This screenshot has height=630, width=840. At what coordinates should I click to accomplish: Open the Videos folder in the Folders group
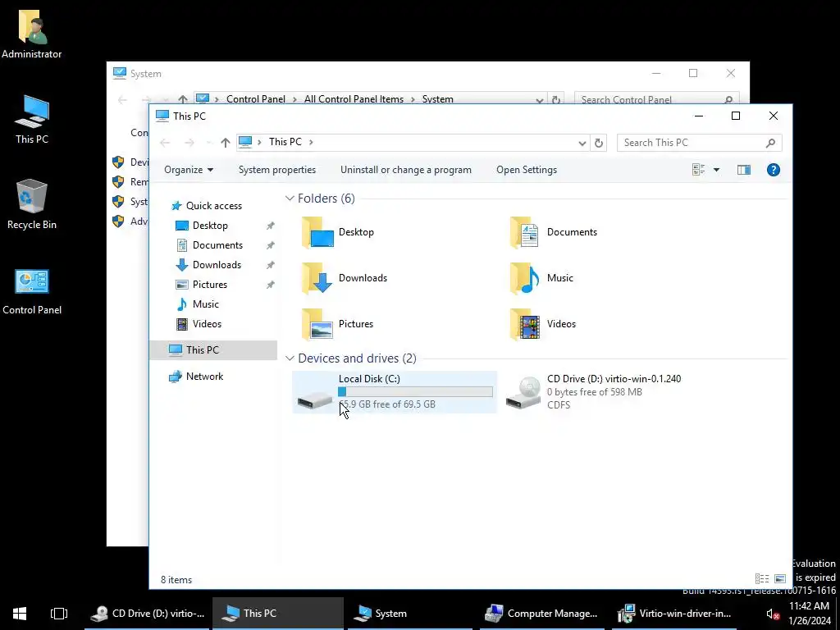coord(543,324)
